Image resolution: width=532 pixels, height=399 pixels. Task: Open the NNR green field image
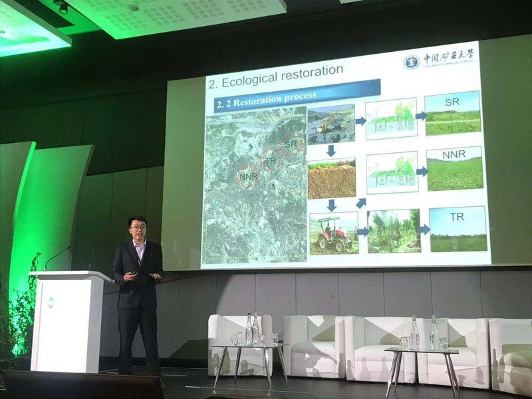pyautogui.click(x=455, y=169)
